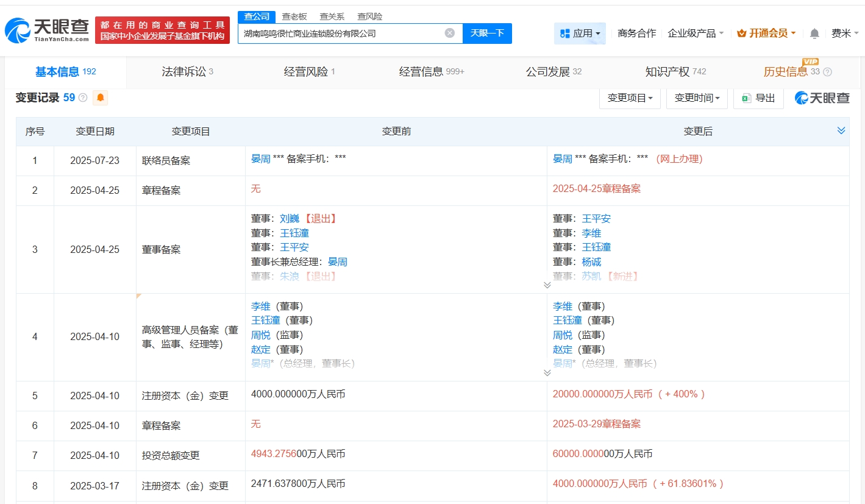Click the 天眼一下 search button
Viewport: 865px width, 504px height.
[x=487, y=33]
